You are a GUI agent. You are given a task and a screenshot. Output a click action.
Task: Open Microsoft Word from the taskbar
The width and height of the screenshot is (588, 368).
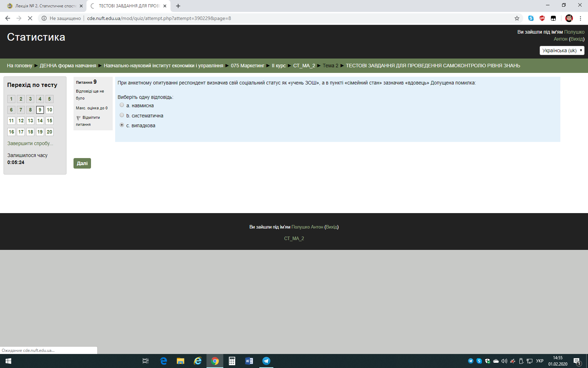click(x=249, y=361)
